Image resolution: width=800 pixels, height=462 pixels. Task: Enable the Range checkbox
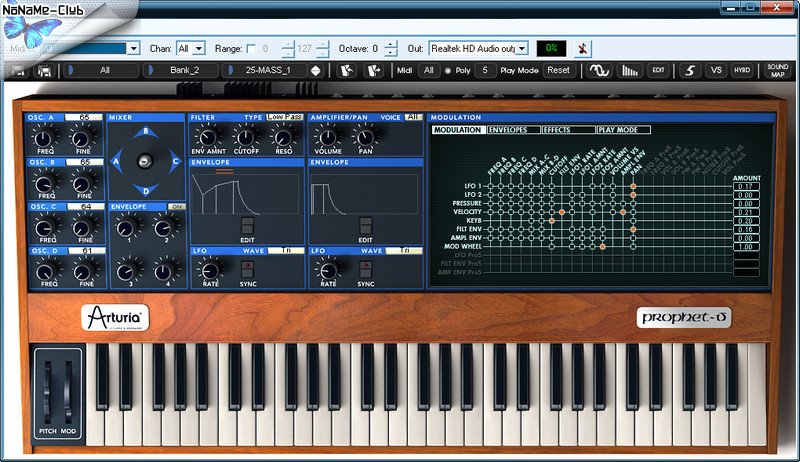pyautogui.click(x=251, y=48)
